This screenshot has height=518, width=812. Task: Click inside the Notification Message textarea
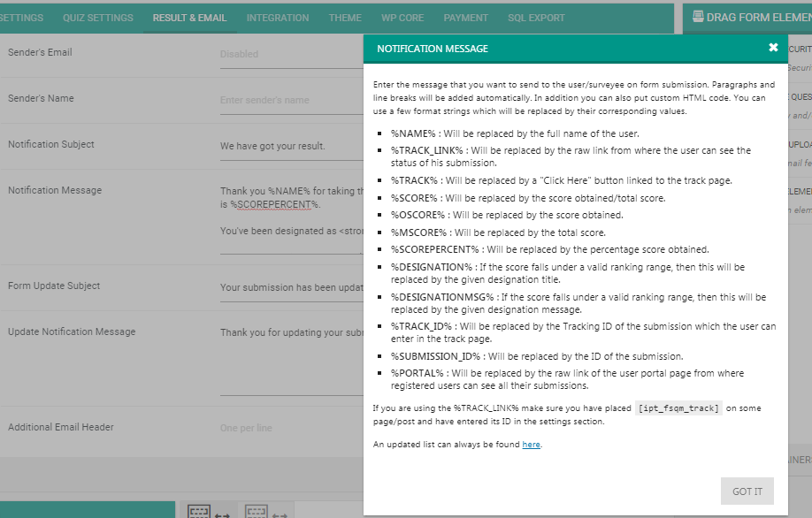[292, 217]
